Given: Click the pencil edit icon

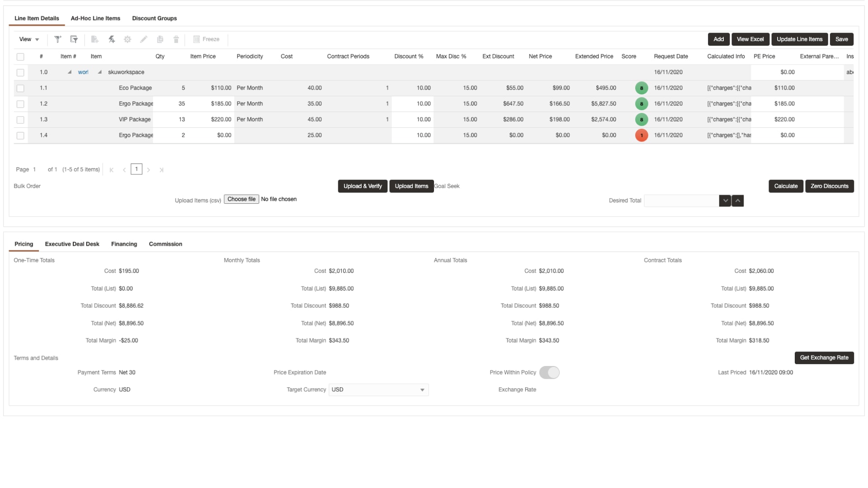Looking at the screenshot, I should [144, 39].
